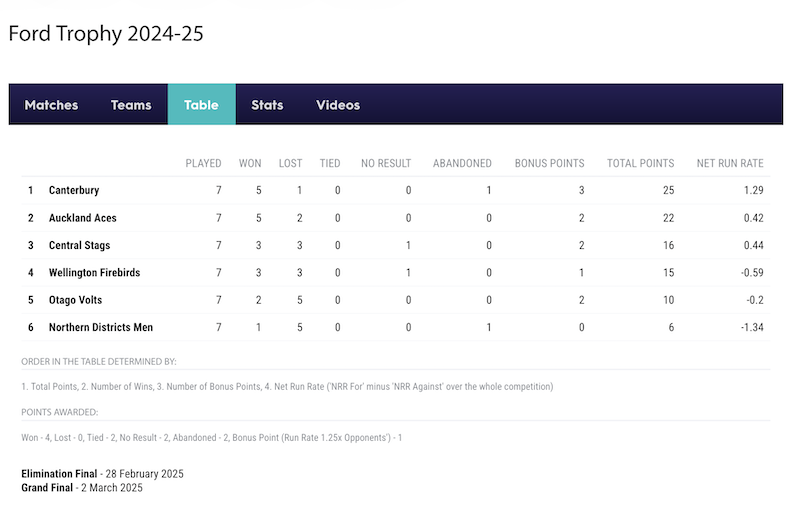The width and height of the screenshot is (800, 509).
Task: Select Northern Districts Men in the table
Action: (101, 327)
